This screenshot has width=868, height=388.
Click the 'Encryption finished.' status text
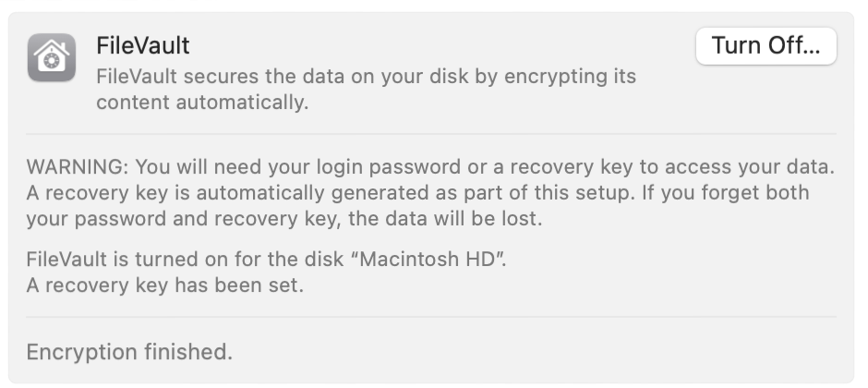(x=129, y=351)
